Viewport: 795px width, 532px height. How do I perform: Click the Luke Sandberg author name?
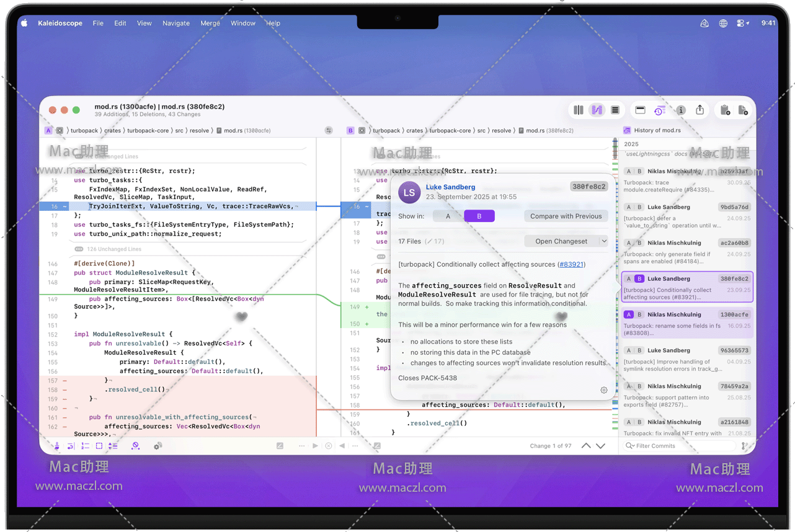pyautogui.click(x=451, y=187)
